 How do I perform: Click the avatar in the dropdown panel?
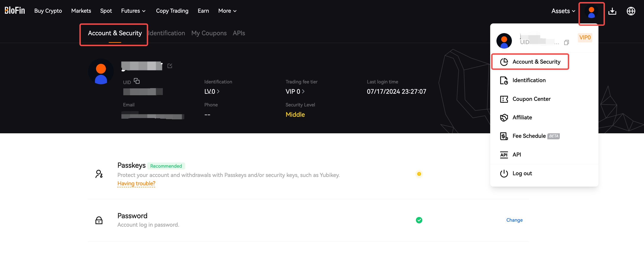click(504, 41)
